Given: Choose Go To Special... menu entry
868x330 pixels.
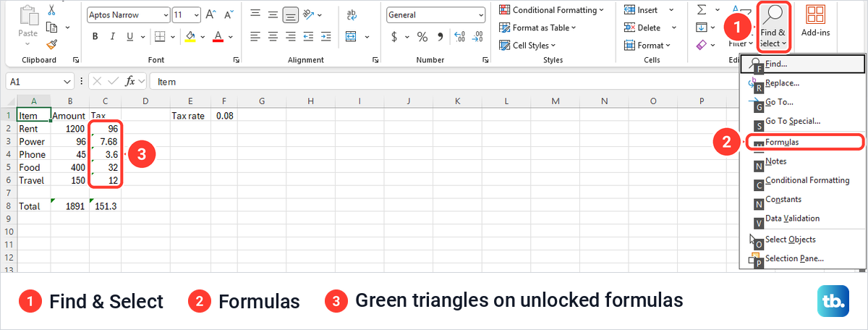Looking at the screenshot, I should [x=802, y=122].
